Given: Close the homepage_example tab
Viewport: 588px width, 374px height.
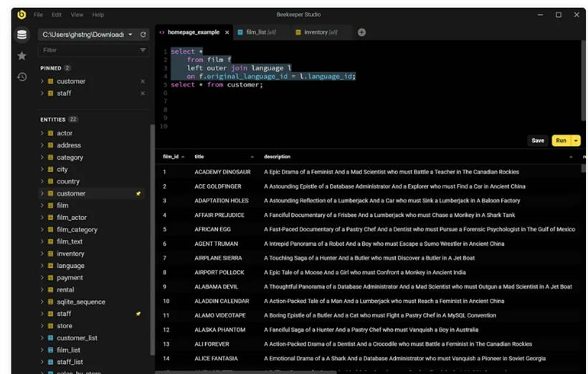Looking at the screenshot, I should [x=227, y=32].
